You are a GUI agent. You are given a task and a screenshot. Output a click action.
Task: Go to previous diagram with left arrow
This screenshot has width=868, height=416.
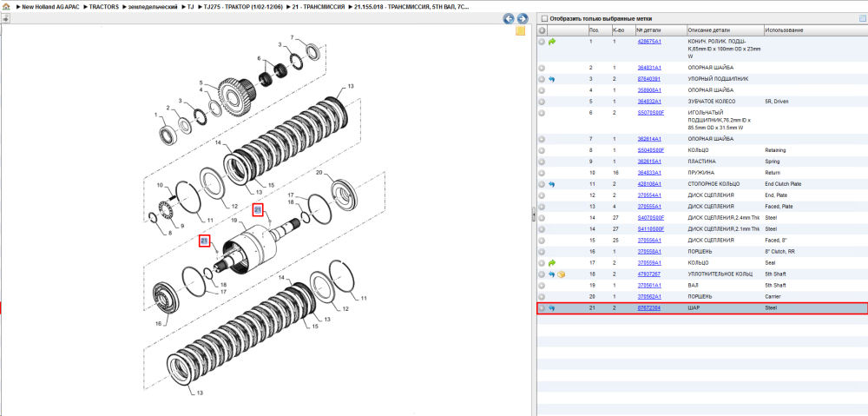[509, 18]
